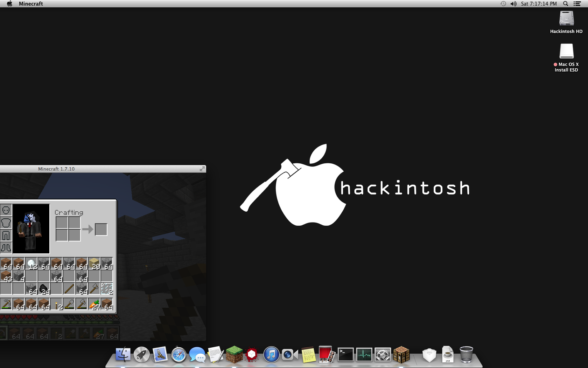The height and width of the screenshot is (368, 588).
Task: Open TextEdit from the dock
Action: [x=216, y=355]
